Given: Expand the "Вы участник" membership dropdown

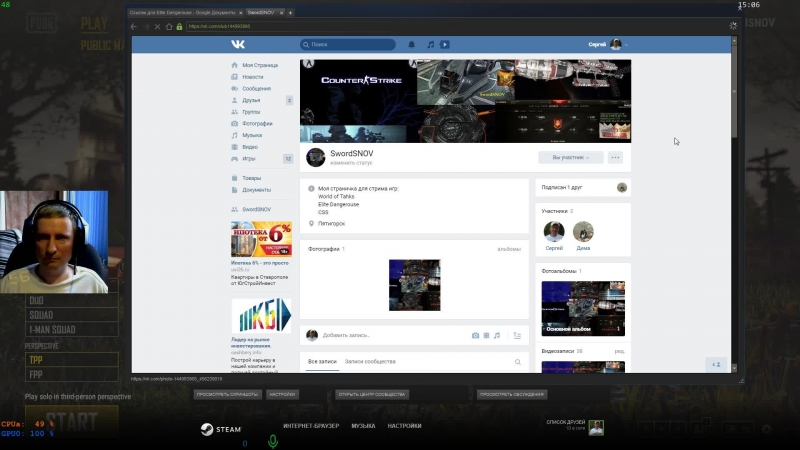Looking at the screenshot, I should pos(570,158).
